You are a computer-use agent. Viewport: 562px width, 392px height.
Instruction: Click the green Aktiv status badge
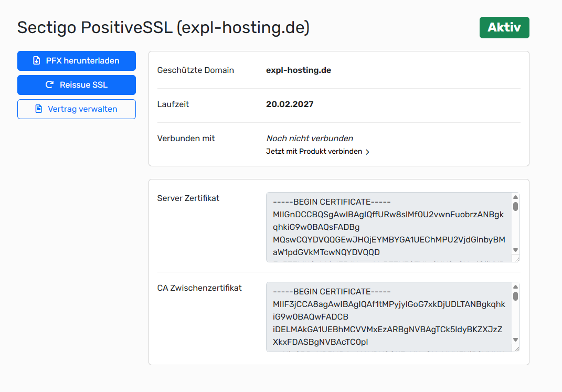pyautogui.click(x=504, y=28)
